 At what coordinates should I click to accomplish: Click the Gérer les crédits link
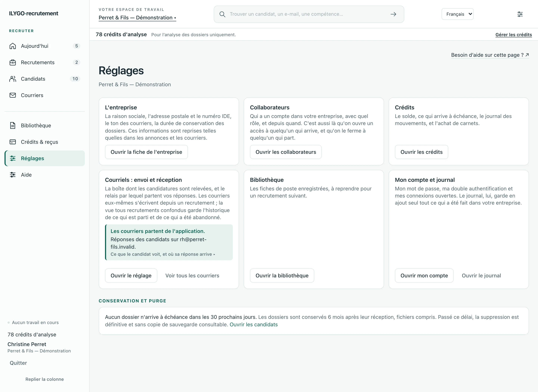click(x=514, y=35)
